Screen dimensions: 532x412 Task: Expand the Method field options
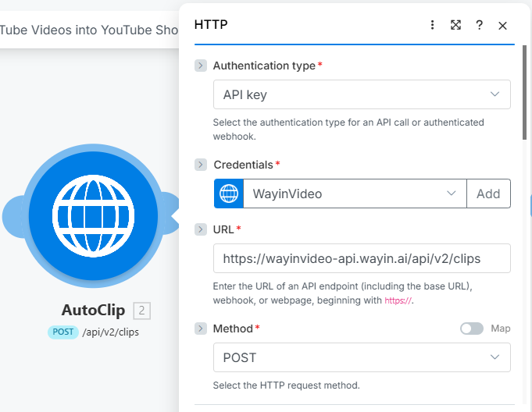tap(201, 329)
